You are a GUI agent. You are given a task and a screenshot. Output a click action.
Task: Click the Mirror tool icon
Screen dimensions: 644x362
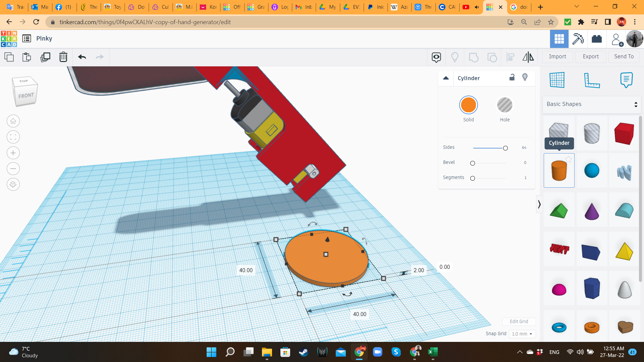click(528, 57)
